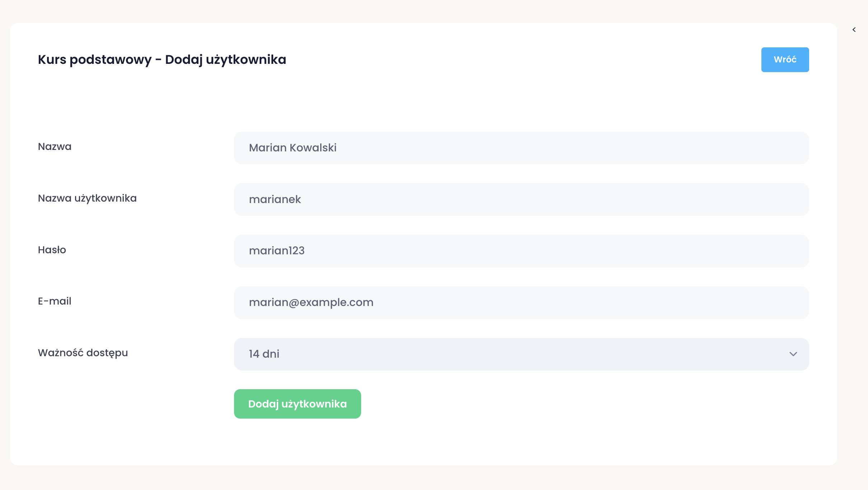Click the Hasło form label
This screenshot has height=490, width=868.
(x=52, y=250)
